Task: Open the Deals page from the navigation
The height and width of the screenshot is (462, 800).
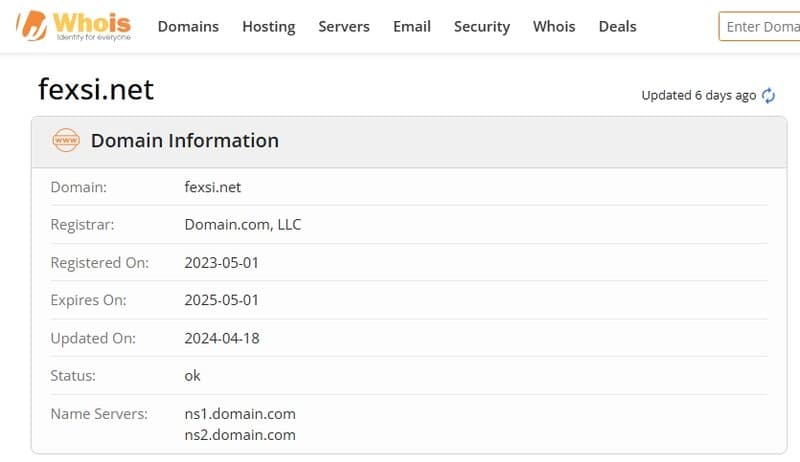Action: point(617,27)
